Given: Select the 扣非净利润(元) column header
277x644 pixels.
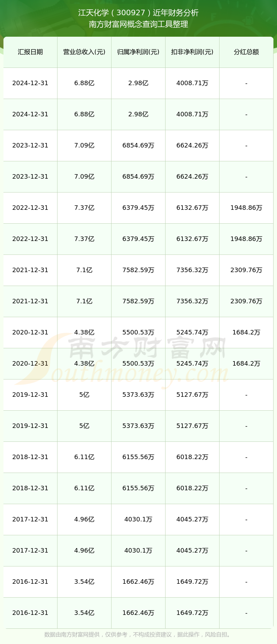Looking at the screenshot, I should pos(192,52).
